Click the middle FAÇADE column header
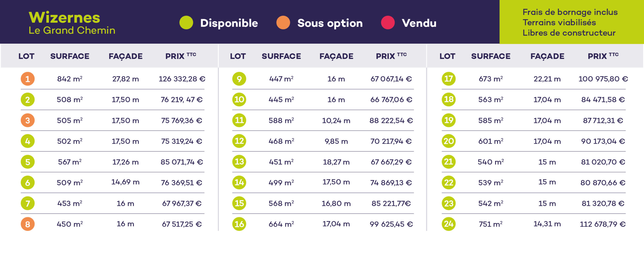Image resolution: width=644 pixels, height=255 pixels. pyautogui.click(x=336, y=56)
